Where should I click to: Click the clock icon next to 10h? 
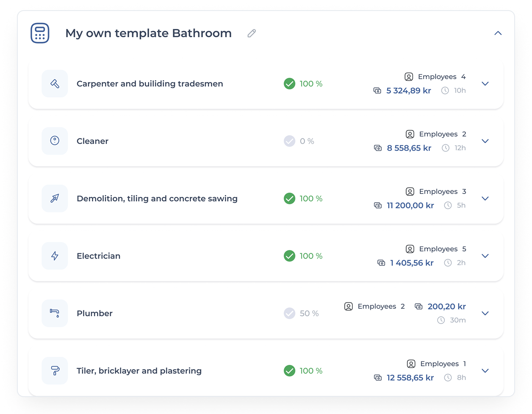pos(445,91)
